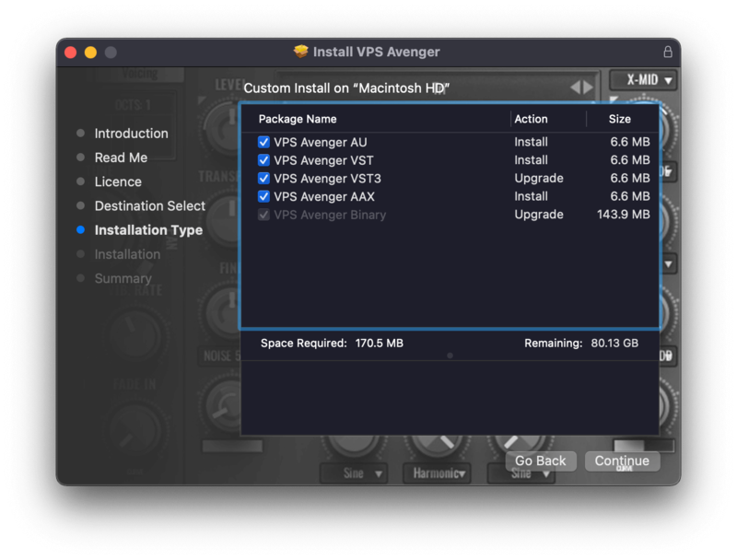Open the X-MID dropdown in the background

point(643,80)
